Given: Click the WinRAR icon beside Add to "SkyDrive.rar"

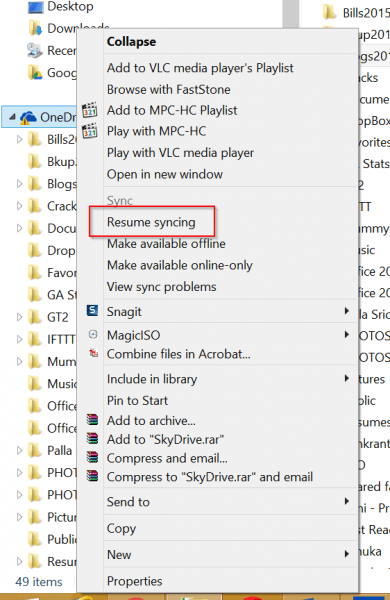Looking at the screenshot, I should 92,439.
